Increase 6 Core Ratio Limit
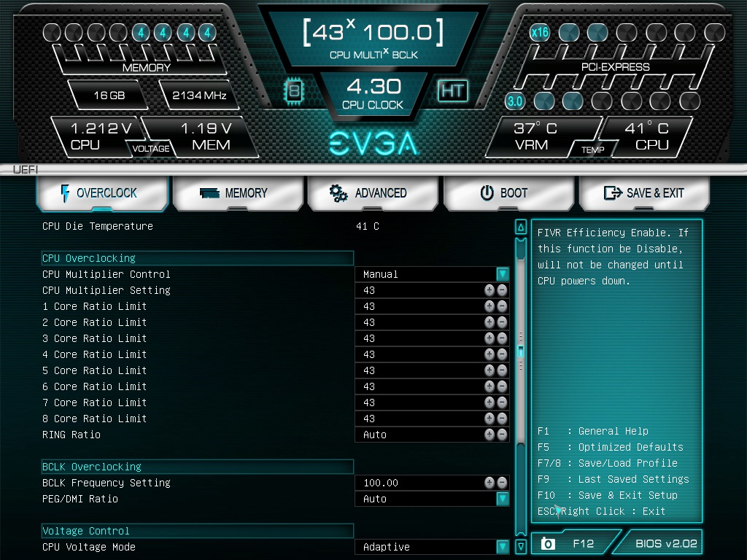The height and width of the screenshot is (560, 747). [489, 386]
